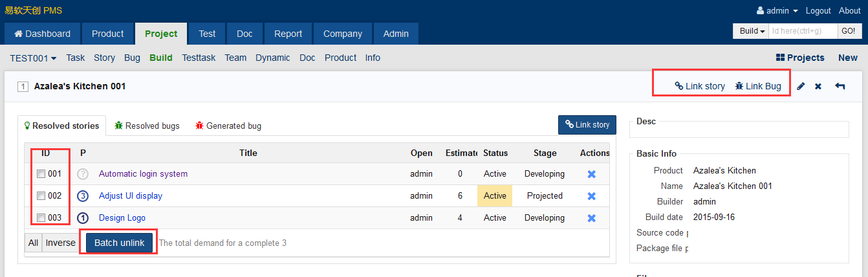Image resolution: width=868 pixels, height=277 pixels.
Task: Open the Automatic login system story link
Action: (143, 174)
